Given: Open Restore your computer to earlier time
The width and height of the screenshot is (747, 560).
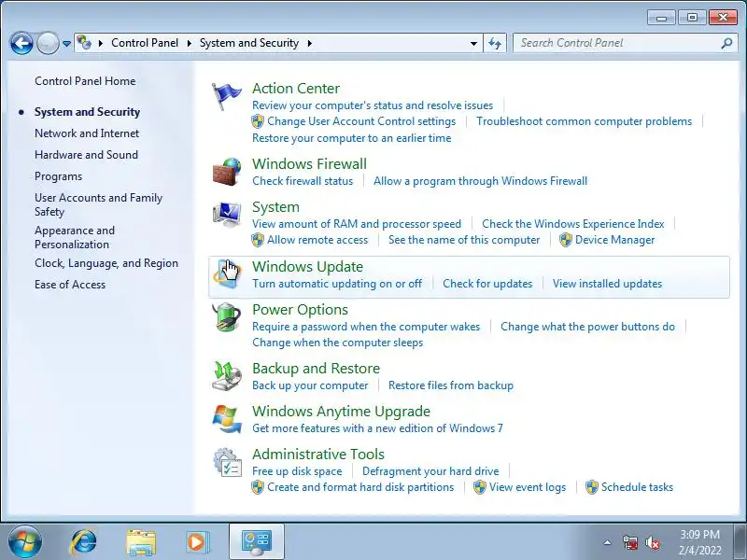Looking at the screenshot, I should point(352,138).
